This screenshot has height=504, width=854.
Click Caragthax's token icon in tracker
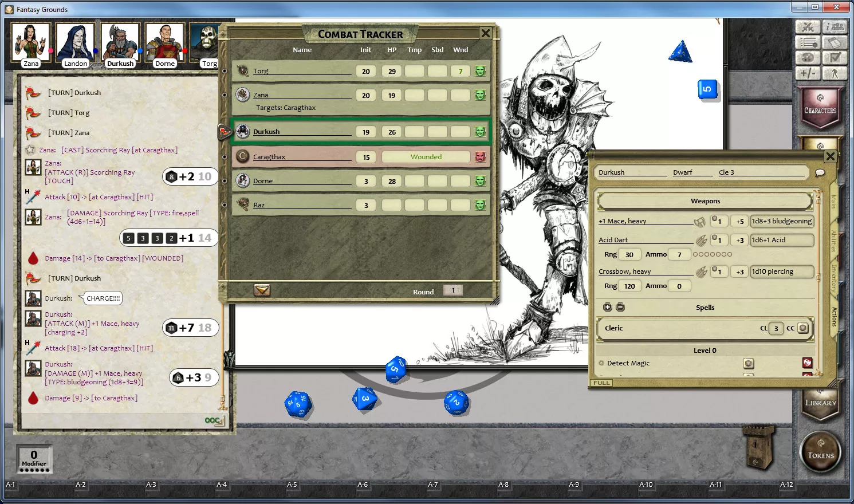click(243, 156)
